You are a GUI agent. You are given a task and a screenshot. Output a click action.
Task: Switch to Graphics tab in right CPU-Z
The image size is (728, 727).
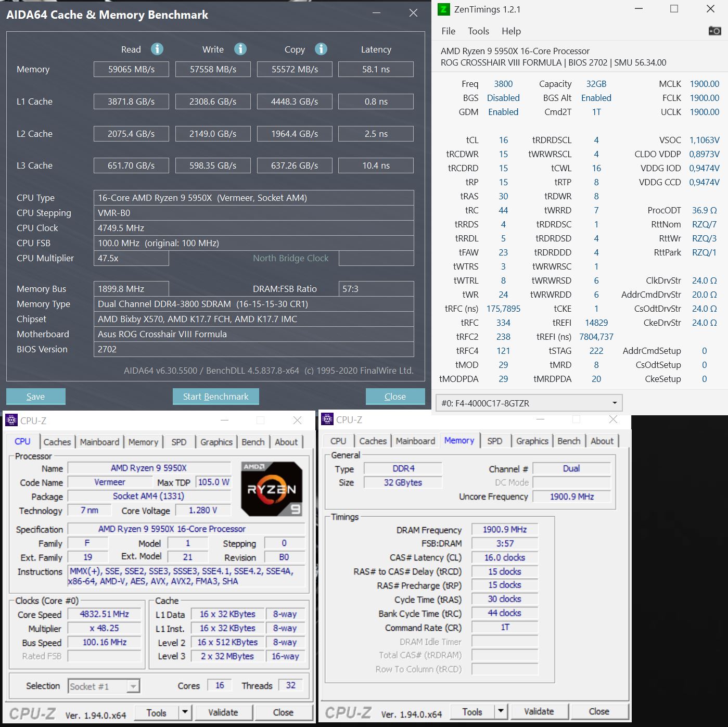tap(532, 441)
